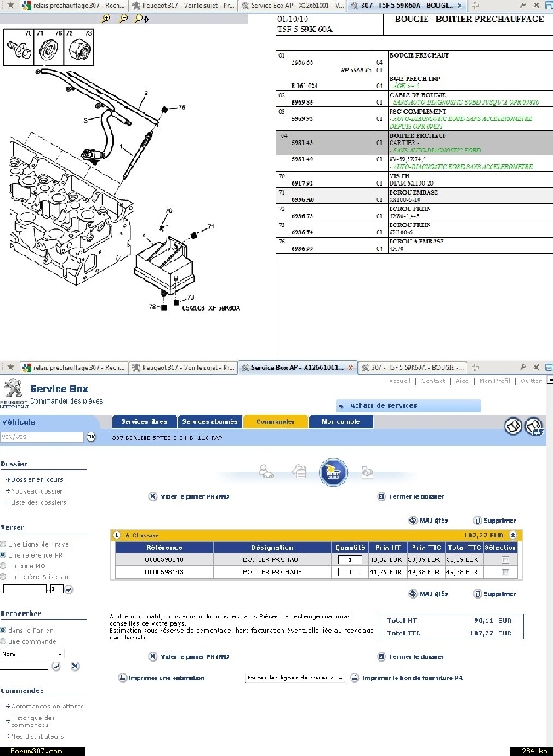The image size is (553, 756).
Task: Click the checkmark under Rechercher section
Action: tap(56, 667)
